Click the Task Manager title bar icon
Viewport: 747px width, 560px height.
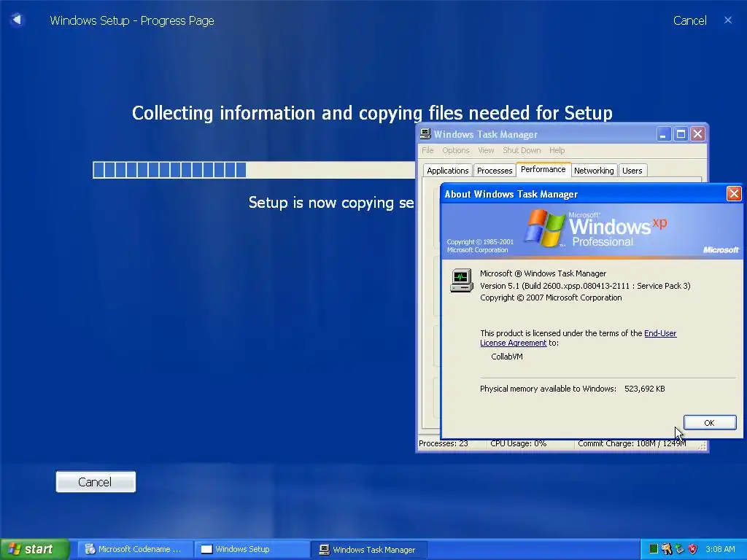(425, 134)
